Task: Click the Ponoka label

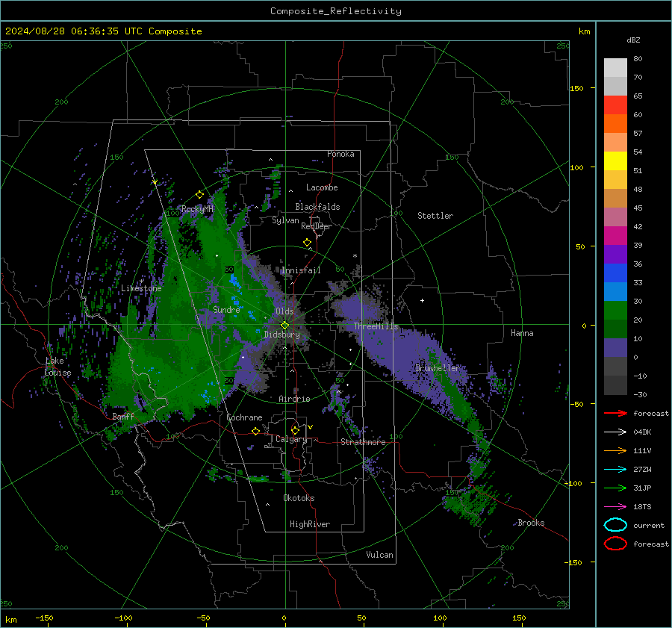Action: click(340, 154)
